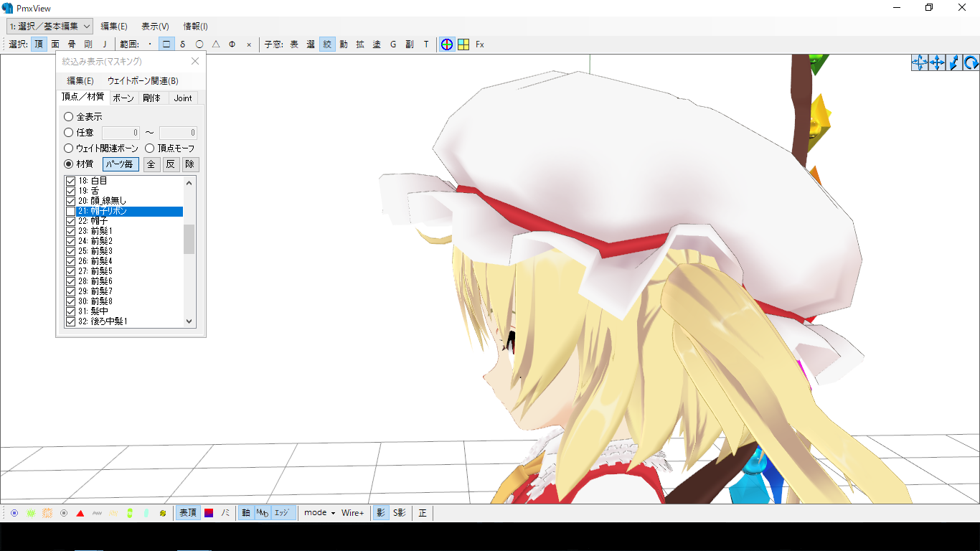
Task: Uncheck the 18: 白目 material checkbox
Action: [x=70, y=182]
